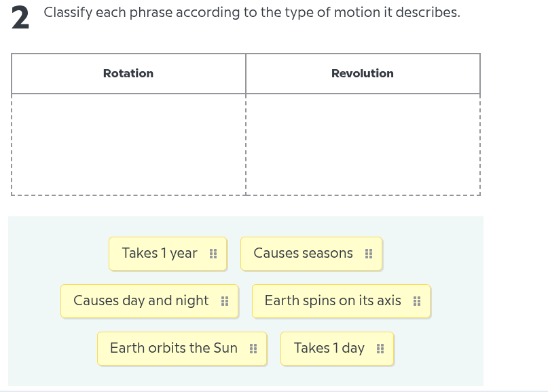This screenshot has height=392, width=548.
Task: Click drag handle on Earth orbits the Sun
Action: [253, 349]
